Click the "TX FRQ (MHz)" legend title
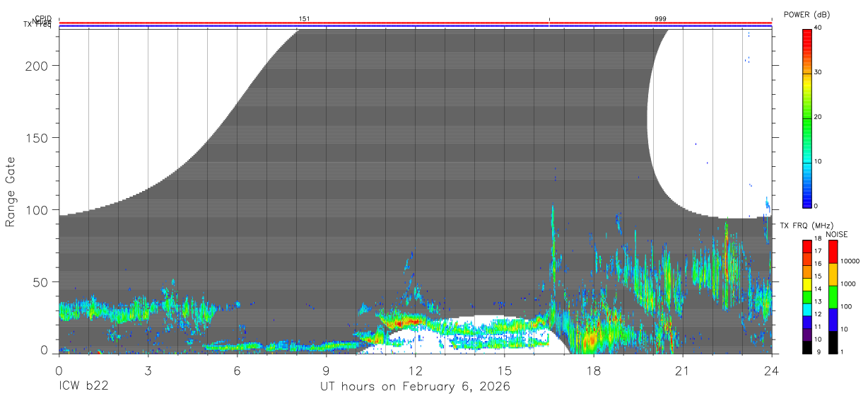The image size is (868, 401). pos(806,225)
